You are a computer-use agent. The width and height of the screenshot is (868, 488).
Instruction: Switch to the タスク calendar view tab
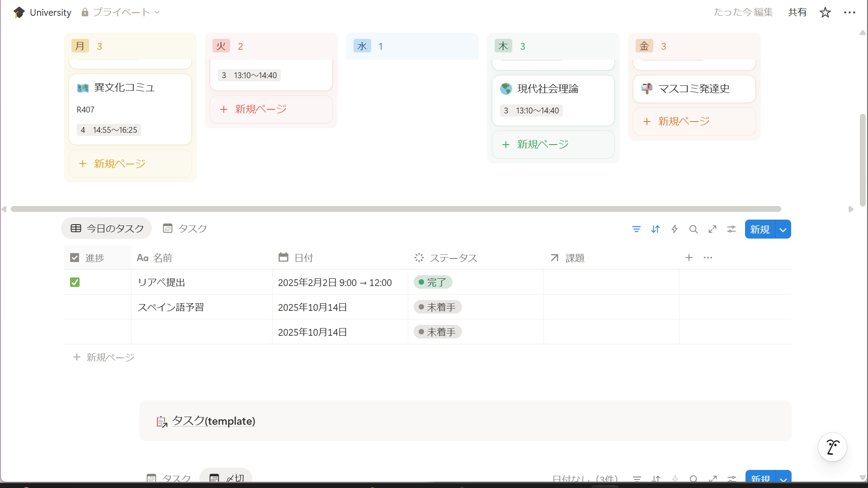click(185, 229)
